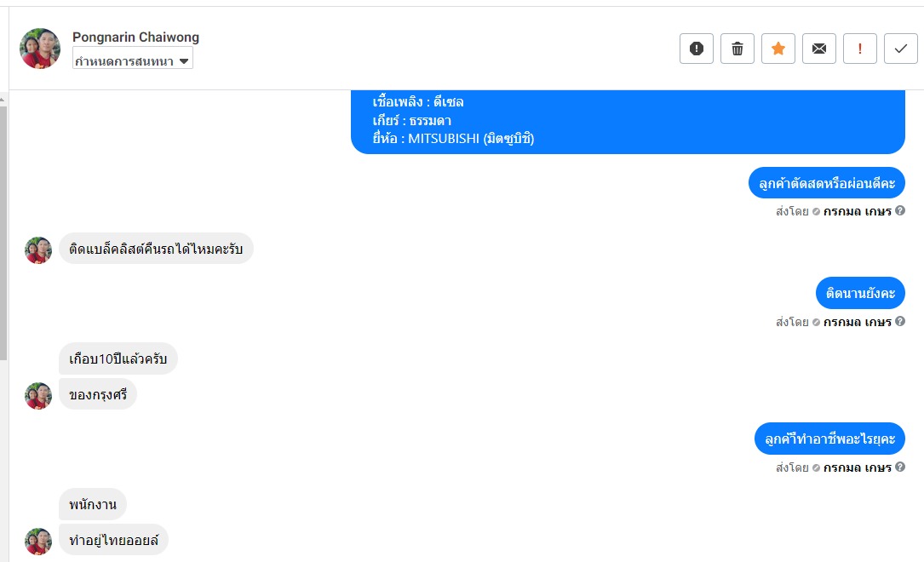Click help icon under ลูกค้าทำอาชีพอะไรคะ message
The width and height of the screenshot is (924, 562).
pyautogui.click(x=900, y=467)
